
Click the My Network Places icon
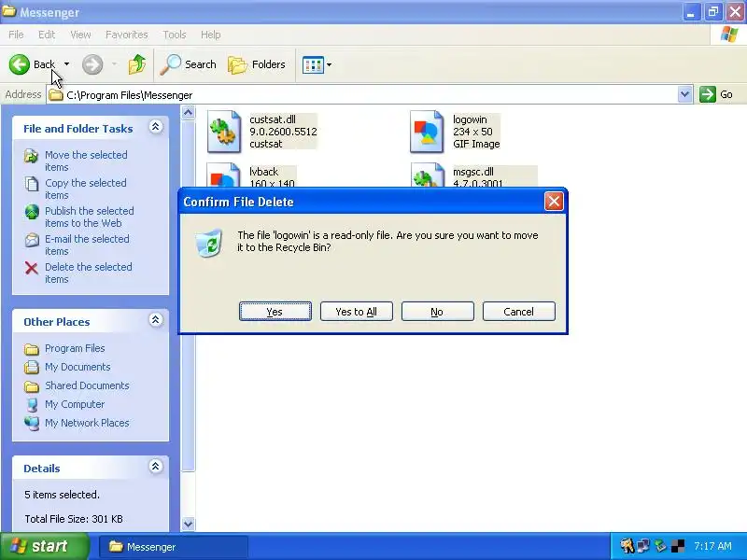coord(32,424)
